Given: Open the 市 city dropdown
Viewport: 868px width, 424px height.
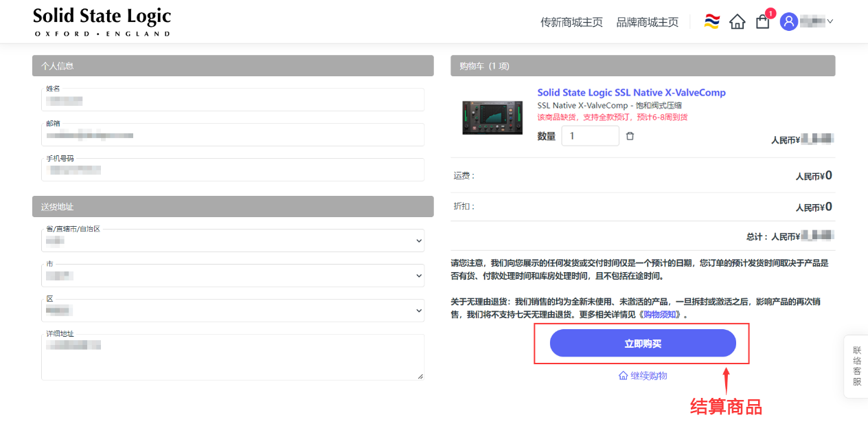Looking at the screenshot, I should point(233,276).
